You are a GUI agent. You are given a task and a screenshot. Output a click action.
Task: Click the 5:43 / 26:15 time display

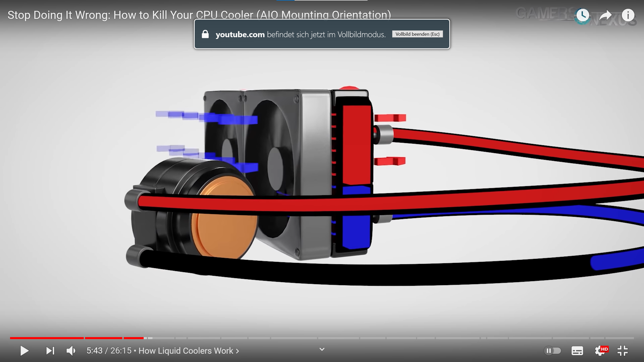click(109, 351)
